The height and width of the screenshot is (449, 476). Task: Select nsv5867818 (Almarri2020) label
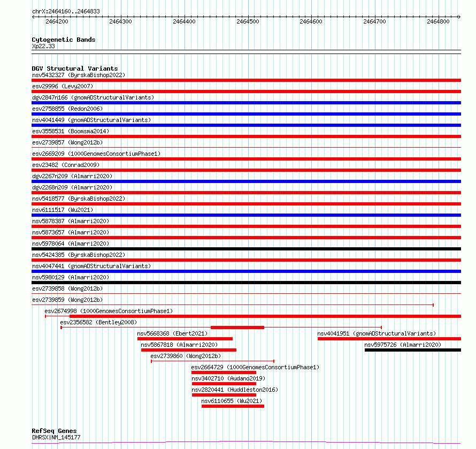[179, 345]
